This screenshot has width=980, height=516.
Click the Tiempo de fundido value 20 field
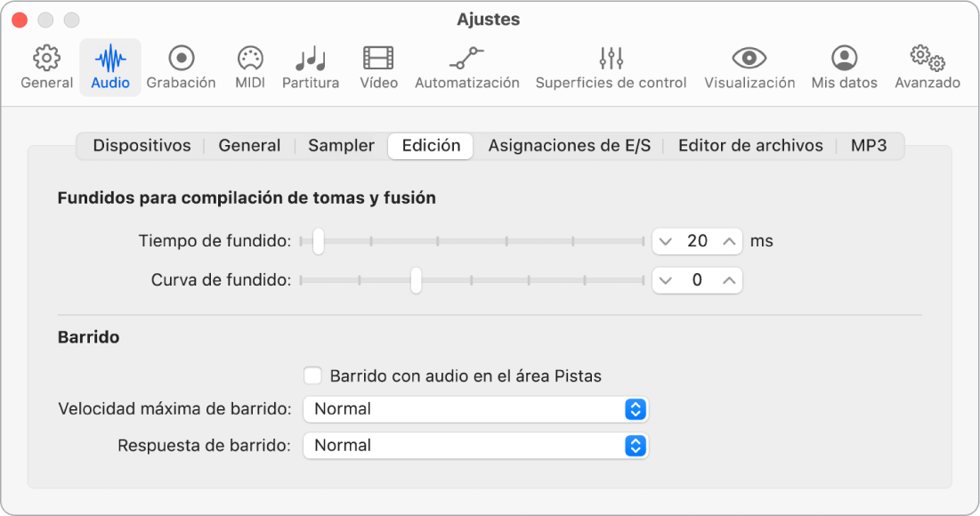[698, 241]
